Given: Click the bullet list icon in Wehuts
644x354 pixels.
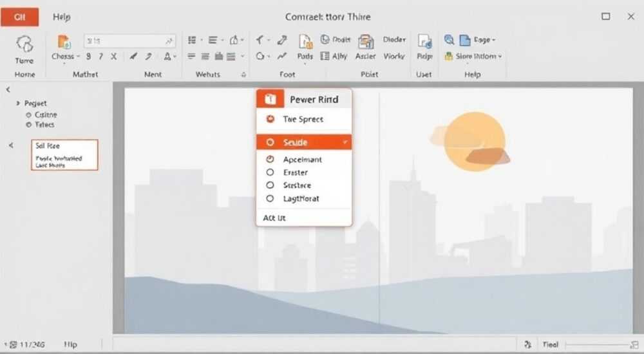Looking at the screenshot, I should pyautogui.click(x=192, y=40).
